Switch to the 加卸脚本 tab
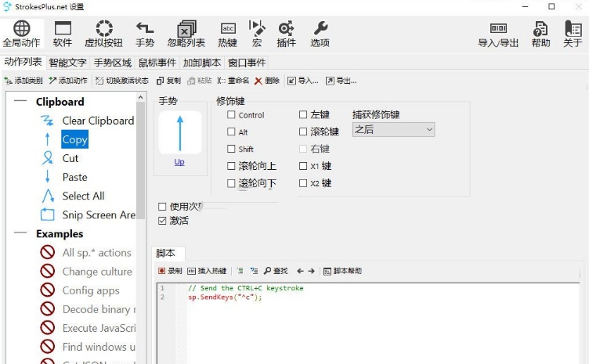 pos(202,63)
